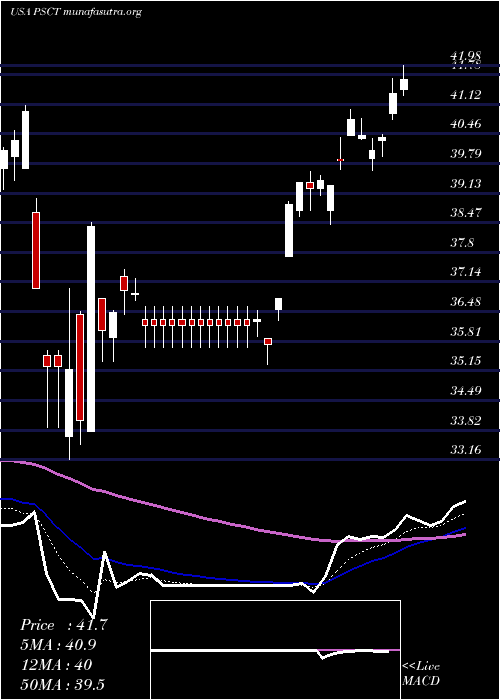Click the 39.13 price axis label
Screen dimensions: 500x700
coord(466,183)
